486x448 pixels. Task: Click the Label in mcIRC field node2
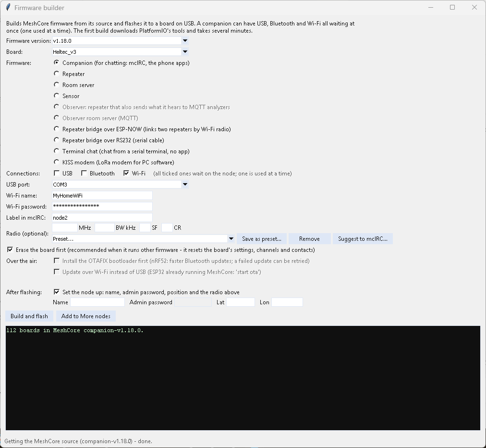pos(102,217)
